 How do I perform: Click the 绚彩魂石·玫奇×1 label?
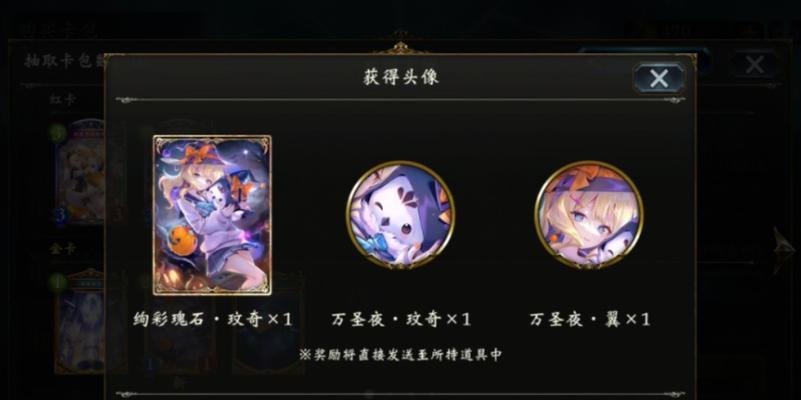[213, 320]
